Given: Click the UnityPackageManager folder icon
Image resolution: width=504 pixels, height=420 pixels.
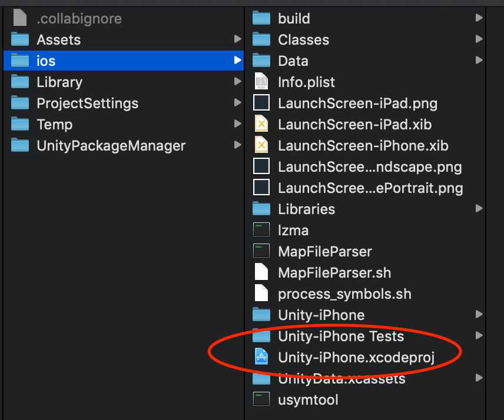Looking at the screenshot, I should [x=20, y=145].
